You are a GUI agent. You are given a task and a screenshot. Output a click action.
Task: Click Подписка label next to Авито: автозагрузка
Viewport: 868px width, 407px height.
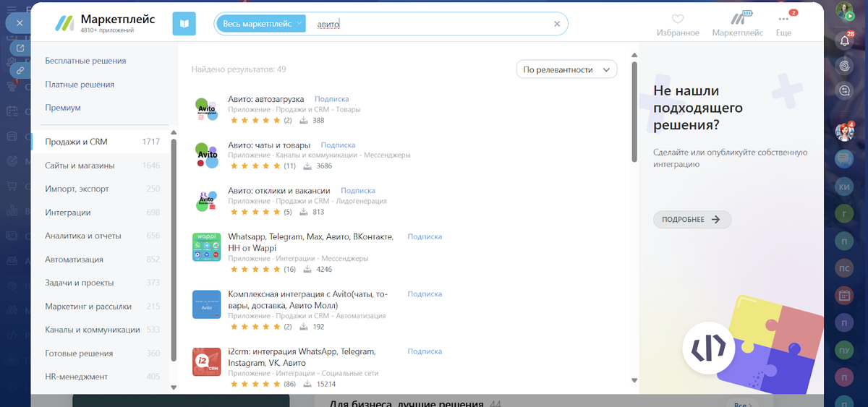point(332,99)
